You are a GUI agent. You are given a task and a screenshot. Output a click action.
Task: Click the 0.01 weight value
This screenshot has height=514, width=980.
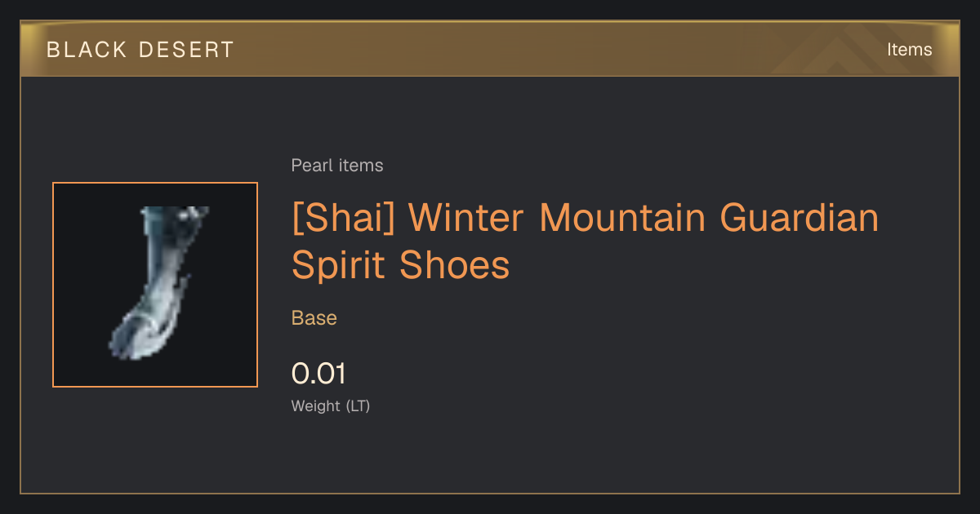[319, 374]
